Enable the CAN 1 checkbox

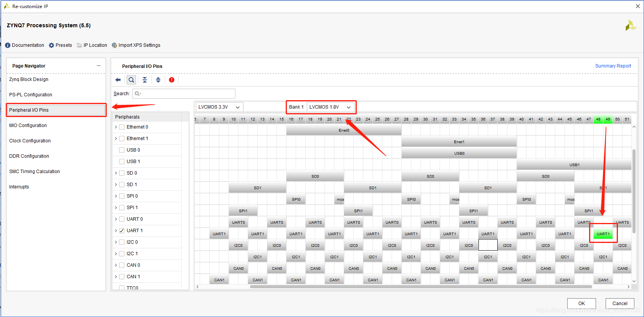point(122,277)
